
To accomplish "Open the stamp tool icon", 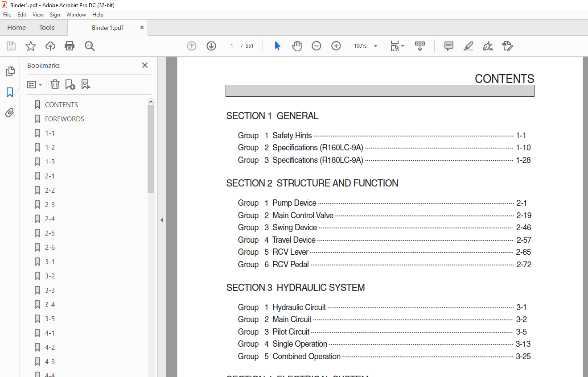I will point(507,46).
